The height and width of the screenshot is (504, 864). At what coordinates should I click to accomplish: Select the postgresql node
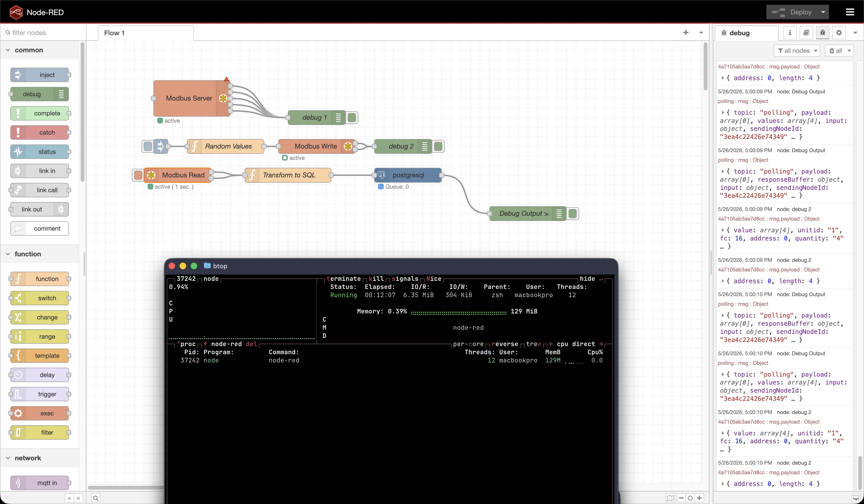click(x=408, y=175)
